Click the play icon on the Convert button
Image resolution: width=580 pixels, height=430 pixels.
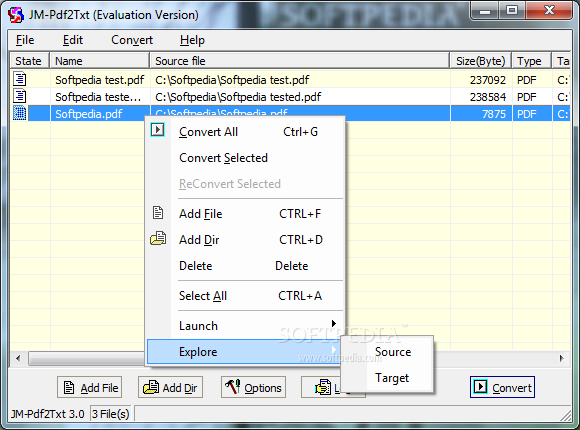pyautogui.click(x=480, y=387)
